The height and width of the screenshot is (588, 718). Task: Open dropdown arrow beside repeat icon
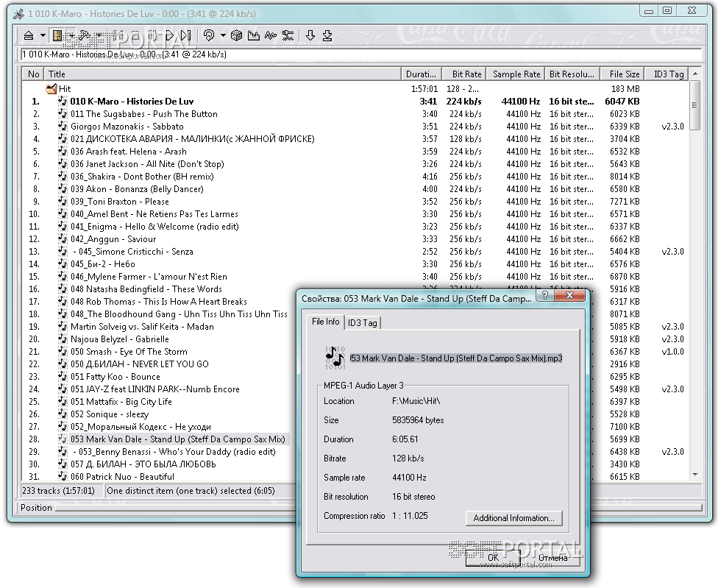[x=223, y=35]
